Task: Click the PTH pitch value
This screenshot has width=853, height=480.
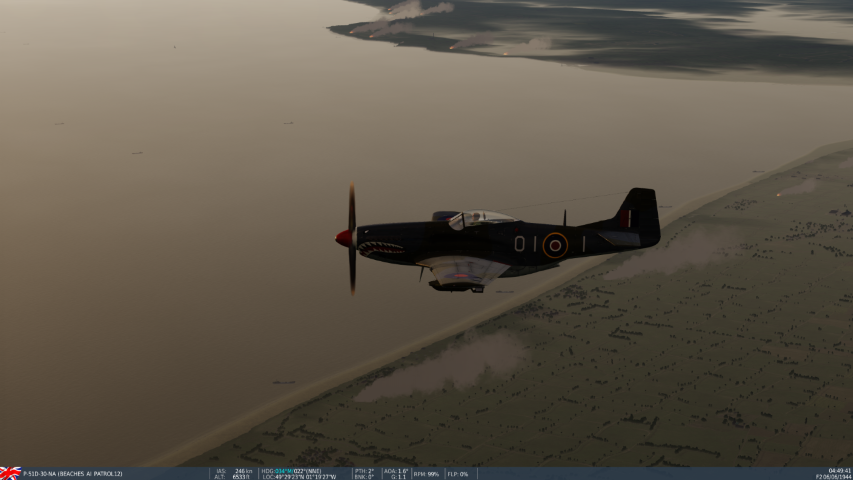Action: click(364, 471)
